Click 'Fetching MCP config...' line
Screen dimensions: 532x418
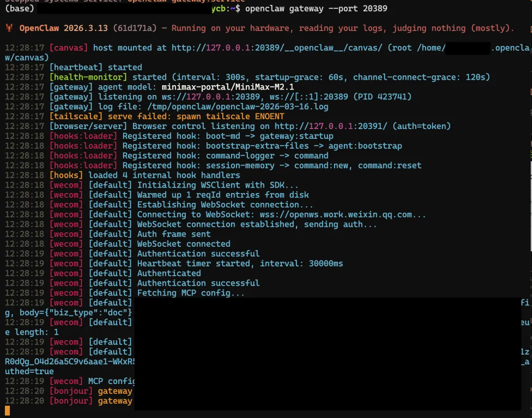[x=191, y=293]
